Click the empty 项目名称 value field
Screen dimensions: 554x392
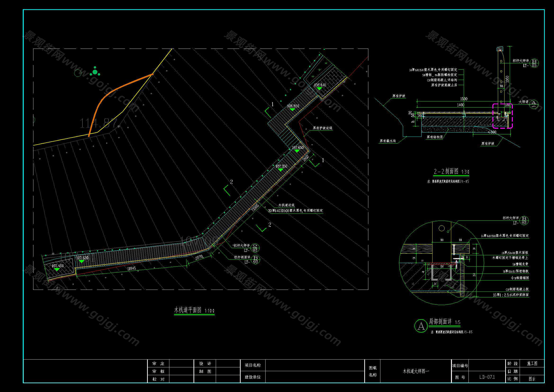[x=315, y=365]
